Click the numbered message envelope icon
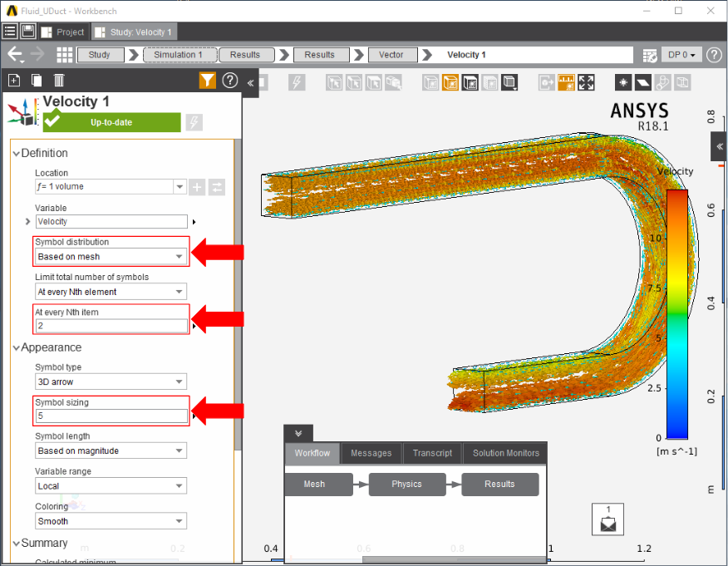Image resolution: width=728 pixels, height=566 pixels. tap(607, 519)
